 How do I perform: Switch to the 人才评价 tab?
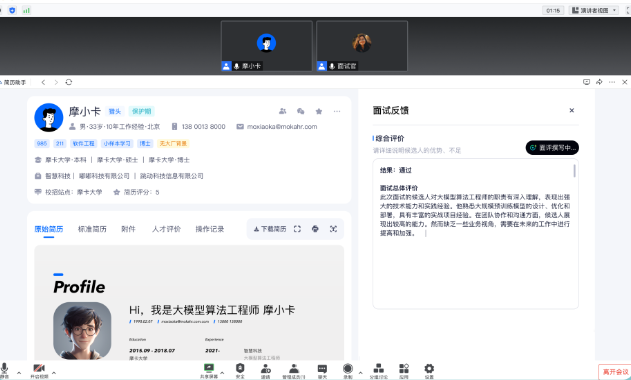point(166,229)
